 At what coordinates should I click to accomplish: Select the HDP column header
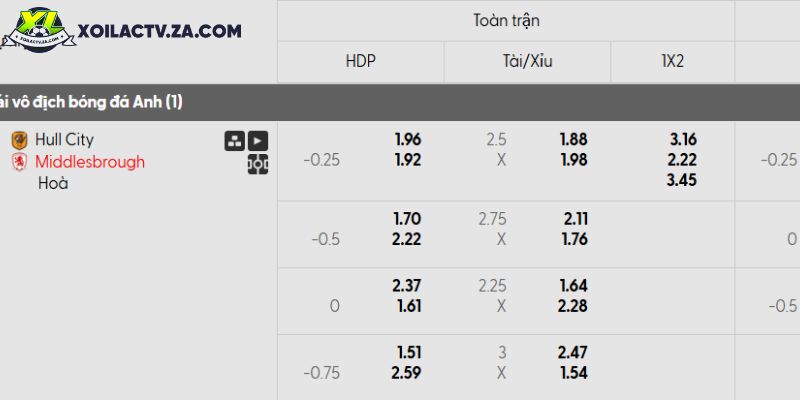(x=361, y=62)
